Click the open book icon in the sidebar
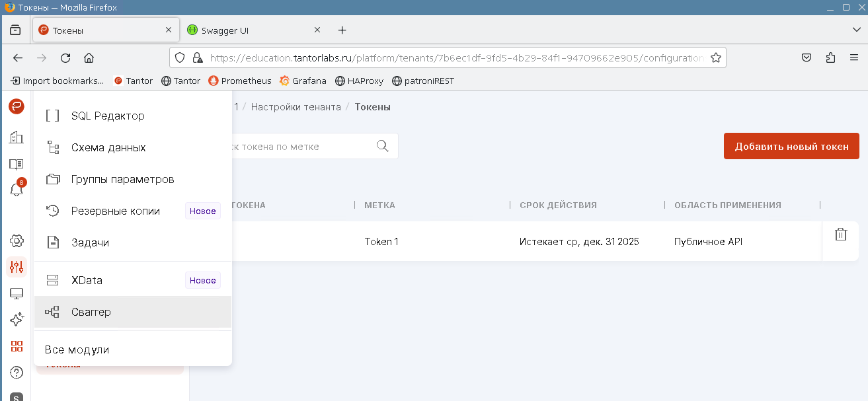Image resolution: width=868 pixels, height=401 pixels. tap(17, 164)
